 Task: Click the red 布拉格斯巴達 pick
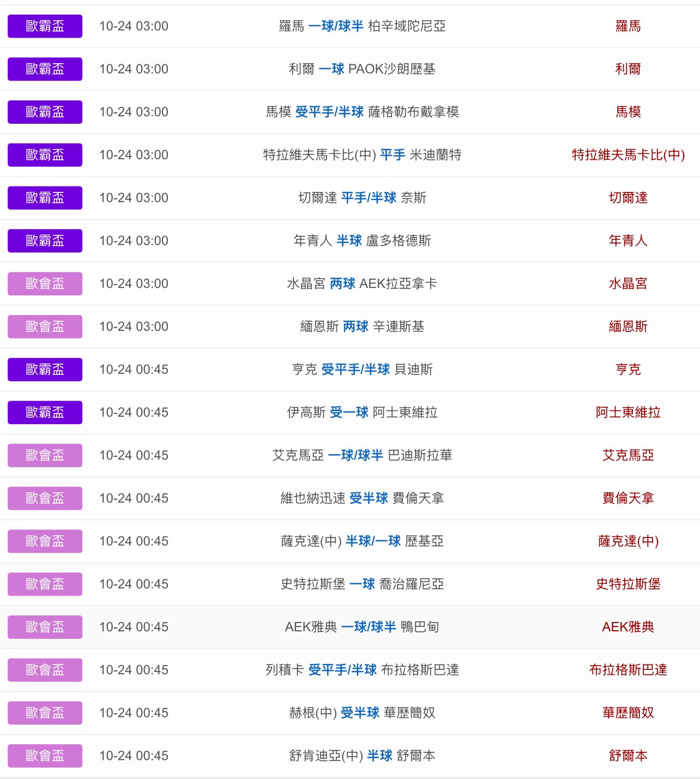click(628, 670)
